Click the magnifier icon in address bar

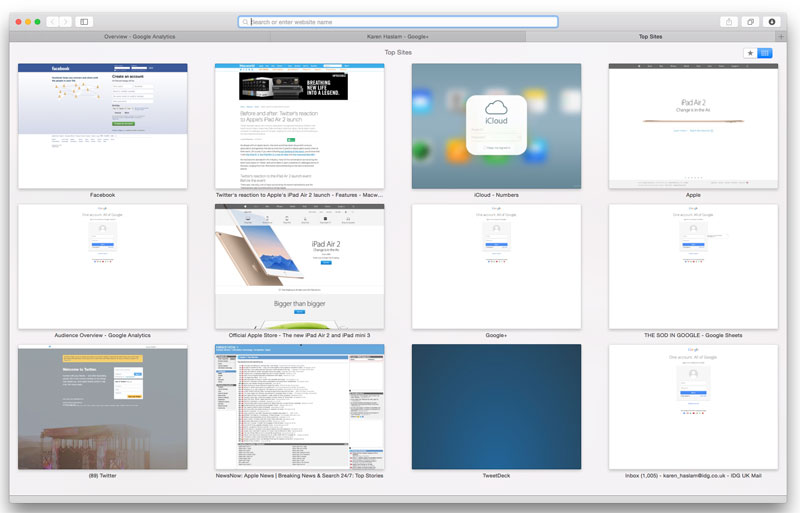245,22
